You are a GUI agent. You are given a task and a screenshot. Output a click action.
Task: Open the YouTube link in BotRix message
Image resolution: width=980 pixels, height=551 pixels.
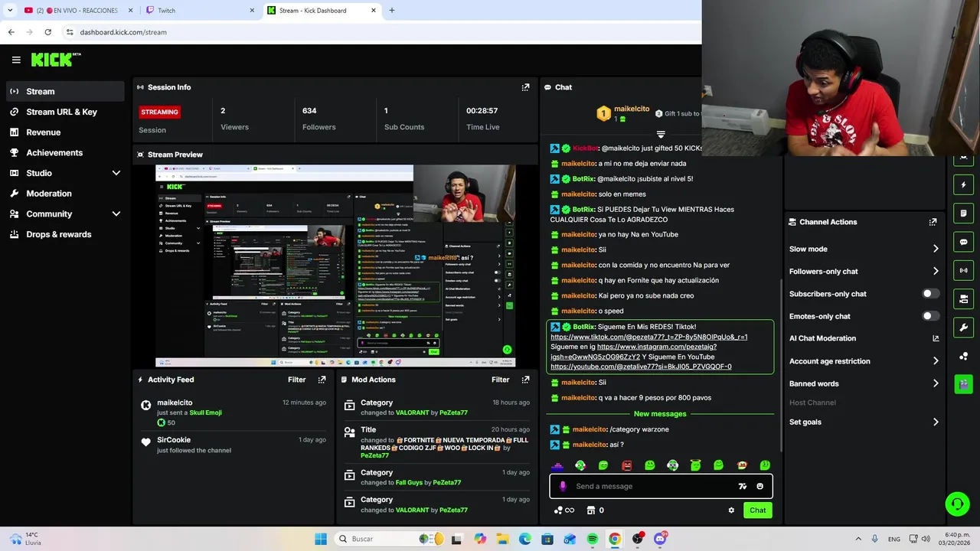click(x=641, y=367)
